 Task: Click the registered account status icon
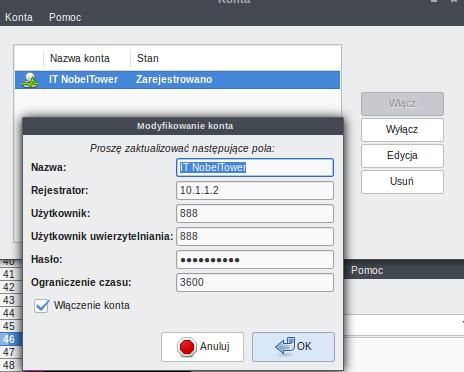pyautogui.click(x=30, y=80)
